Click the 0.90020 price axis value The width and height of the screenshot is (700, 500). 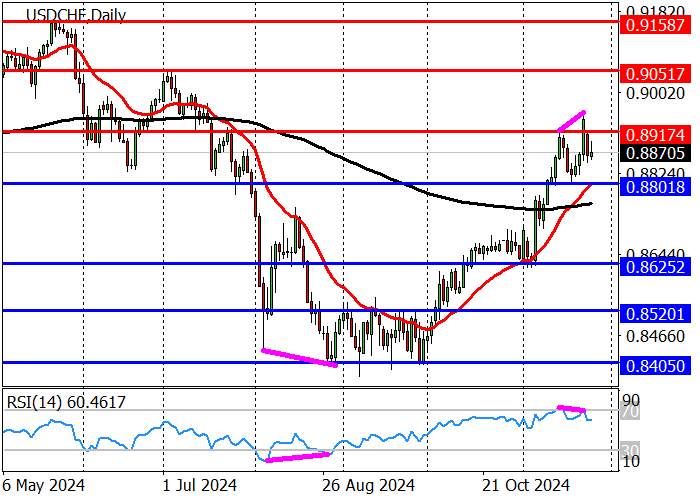click(x=655, y=93)
